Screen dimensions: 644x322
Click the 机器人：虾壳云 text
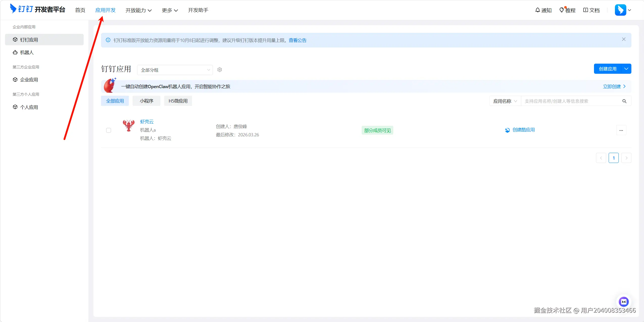coord(156,138)
